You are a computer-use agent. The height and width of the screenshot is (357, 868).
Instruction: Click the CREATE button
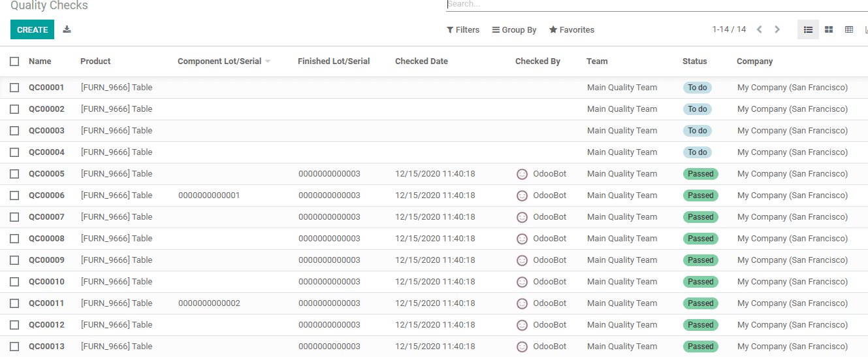[x=32, y=29]
